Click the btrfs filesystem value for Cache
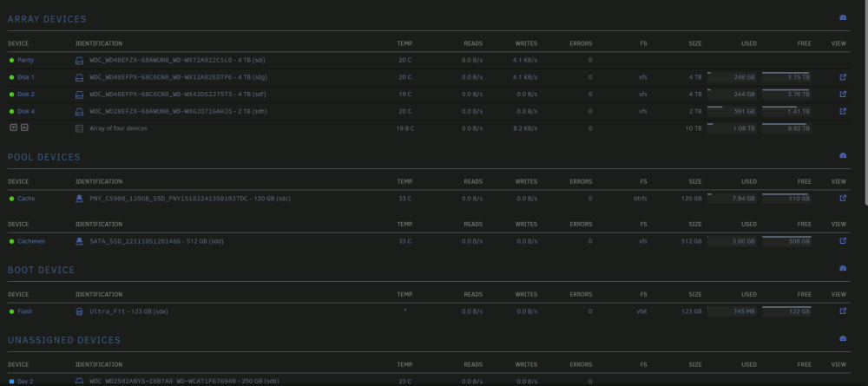This screenshot has height=386, width=868. click(x=640, y=199)
